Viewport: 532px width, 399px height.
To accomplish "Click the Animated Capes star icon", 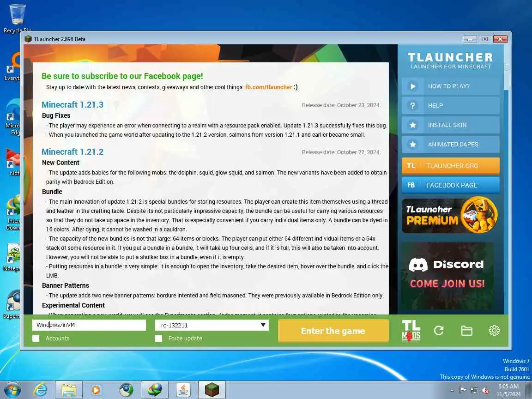I will [412, 144].
